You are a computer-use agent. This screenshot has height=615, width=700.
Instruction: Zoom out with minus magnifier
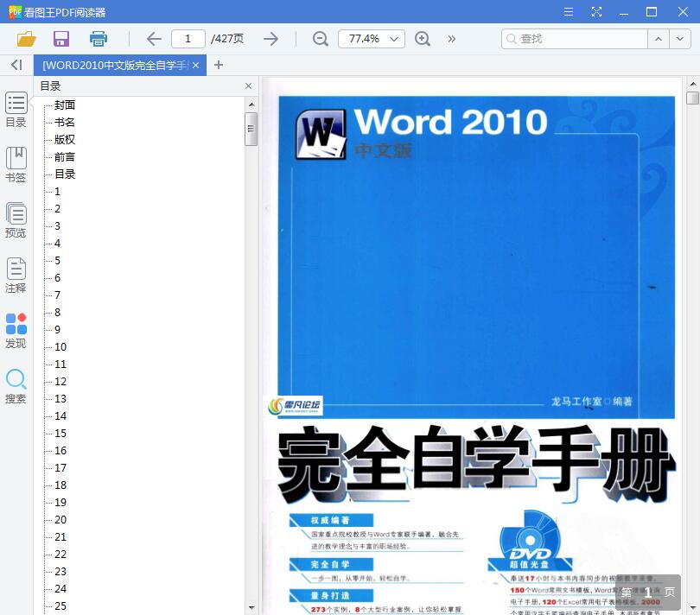click(x=320, y=39)
